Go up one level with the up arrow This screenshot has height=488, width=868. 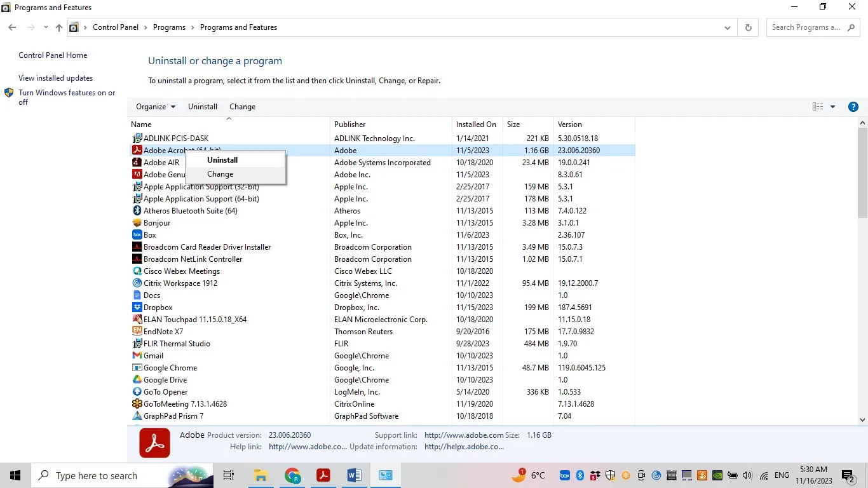(59, 27)
